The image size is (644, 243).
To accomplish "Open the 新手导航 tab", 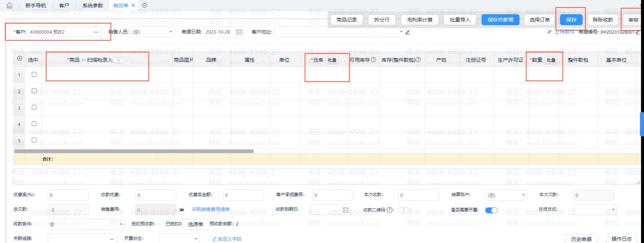I will click(36, 5).
